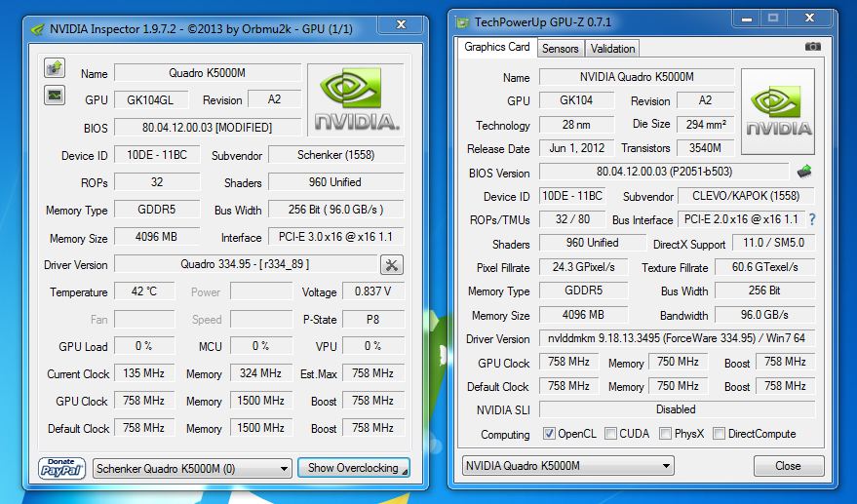Click the GK104 GPU field in GPU-Z
The width and height of the screenshot is (857, 504).
tap(576, 100)
